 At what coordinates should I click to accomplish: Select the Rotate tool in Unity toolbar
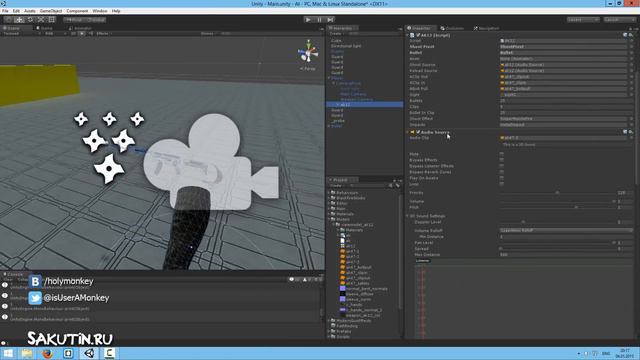pos(30,20)
